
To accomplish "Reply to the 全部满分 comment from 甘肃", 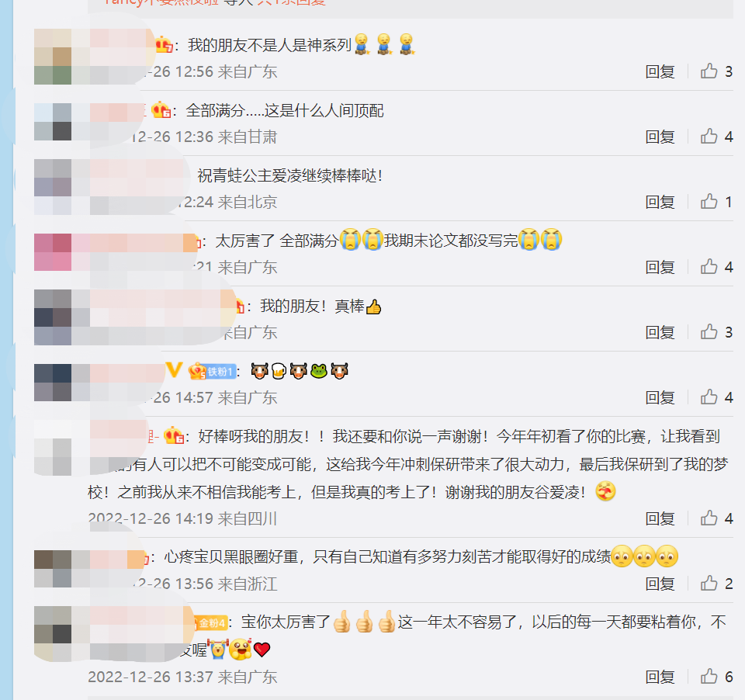I will 660,137.
